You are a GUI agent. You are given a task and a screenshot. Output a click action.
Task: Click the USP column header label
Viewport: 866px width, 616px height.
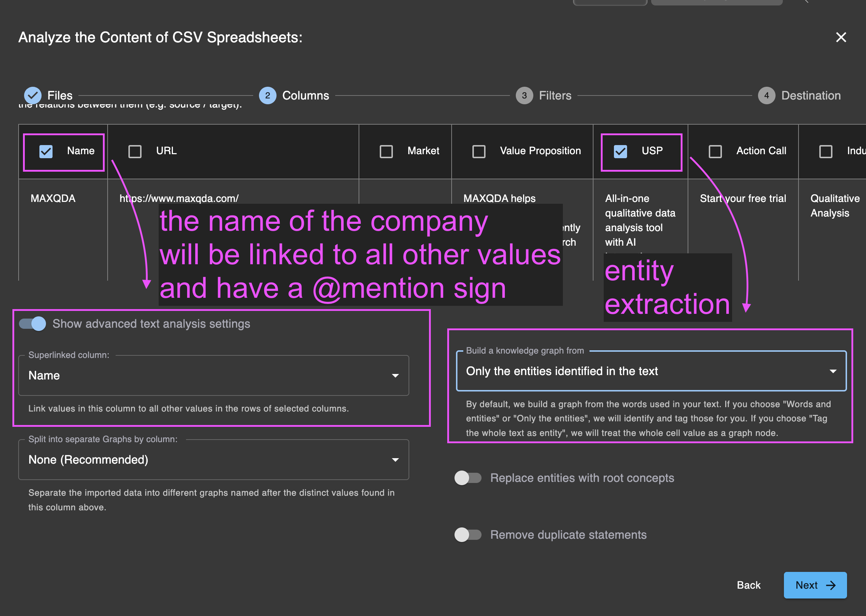pos(652,151)
